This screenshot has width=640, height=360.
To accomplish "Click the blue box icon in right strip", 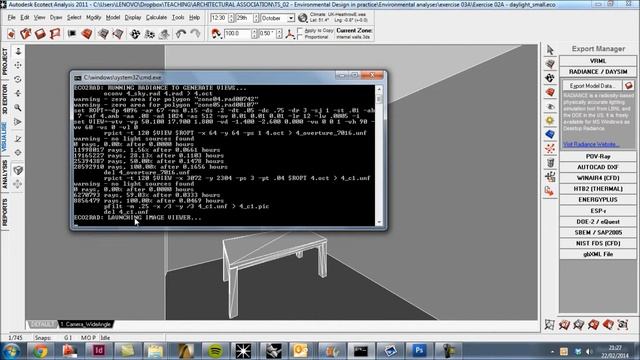I will pos(550,134).
